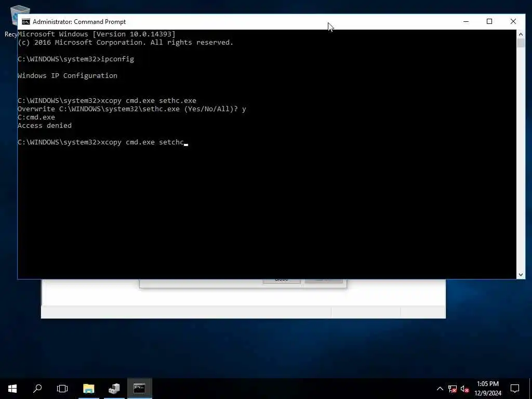Click the 'xcopy cmd.exe sethc.exe' command line
This screenshot has height=399, width=532.
[x=107, y=101]
